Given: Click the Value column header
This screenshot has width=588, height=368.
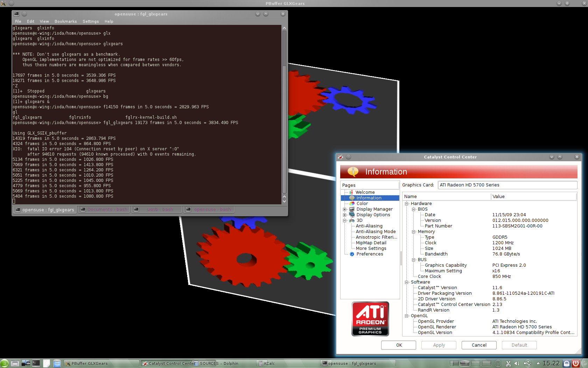Looking at the screenshot, I should click(533, 197).
